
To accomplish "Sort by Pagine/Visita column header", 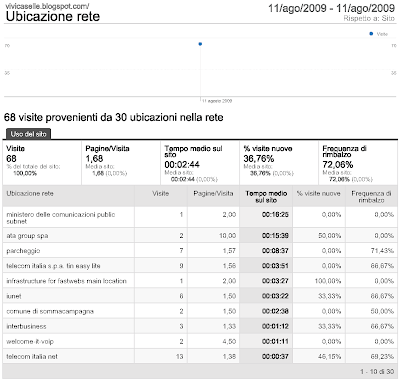I will pyautogui.click(x=213, y=193).
